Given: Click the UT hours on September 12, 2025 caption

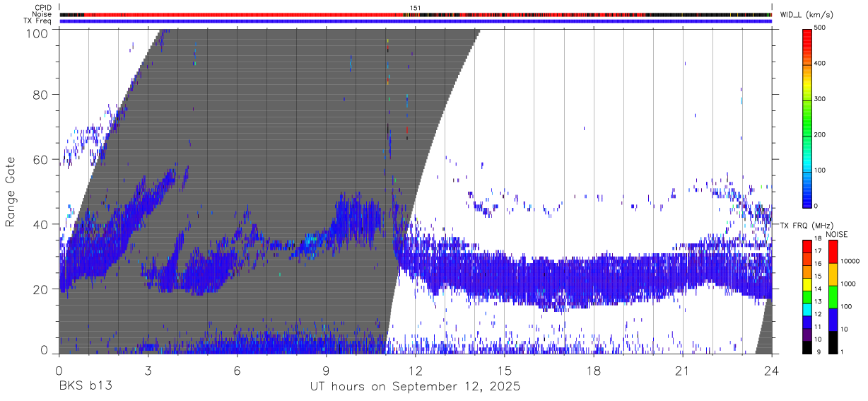Looking at the screenshot, I should click(x=415, y=387).
